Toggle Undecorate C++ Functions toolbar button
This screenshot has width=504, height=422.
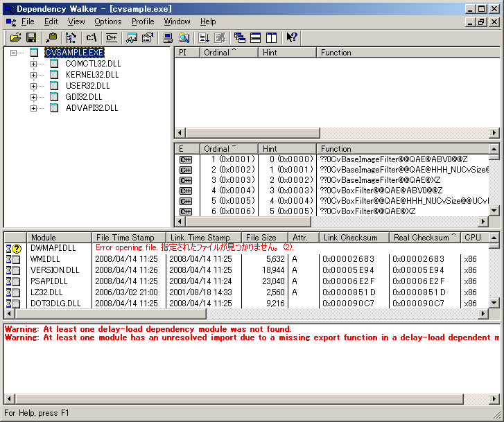click(x=111, y=37)
